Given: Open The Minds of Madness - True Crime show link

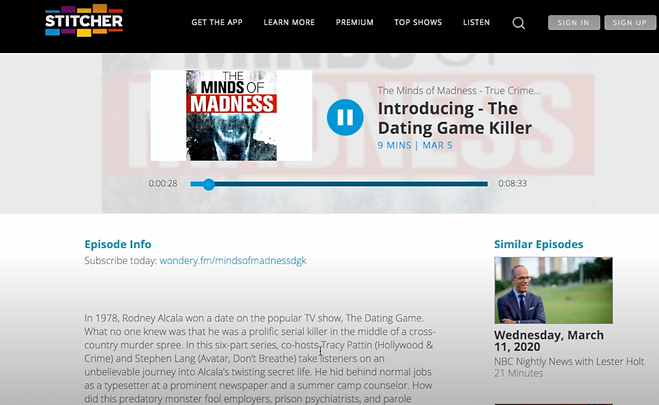Looking at the screenshot, I should click(459, 90).
